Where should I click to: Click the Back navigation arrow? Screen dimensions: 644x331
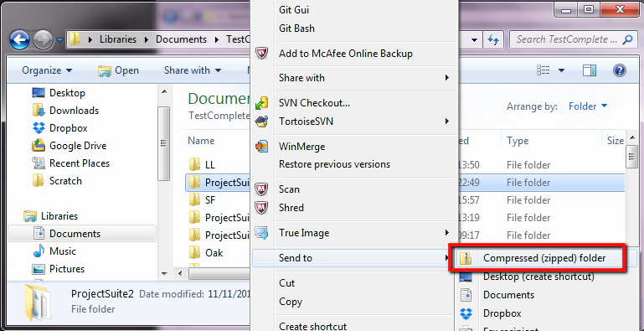coord(19,40)
